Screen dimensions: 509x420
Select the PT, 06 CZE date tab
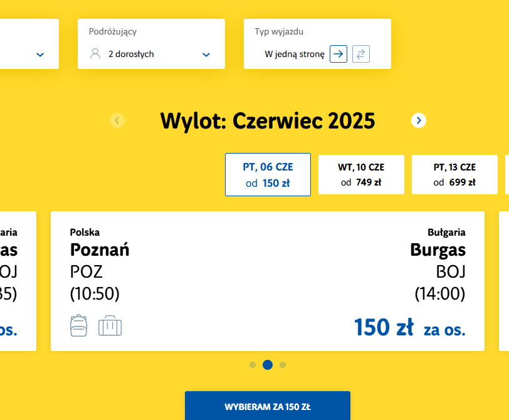tap(268, 175)
